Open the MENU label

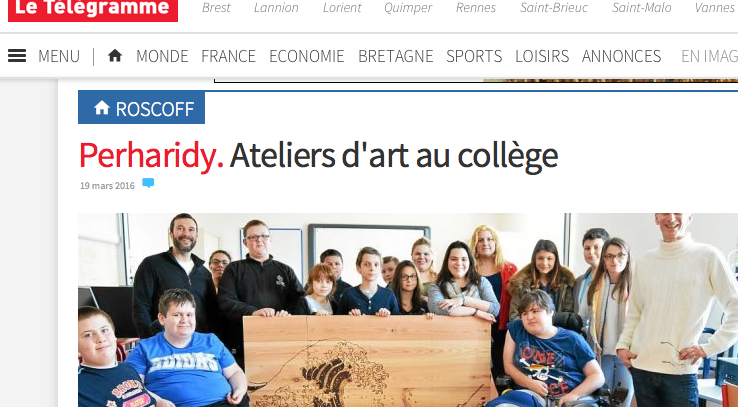coord(59,56)
